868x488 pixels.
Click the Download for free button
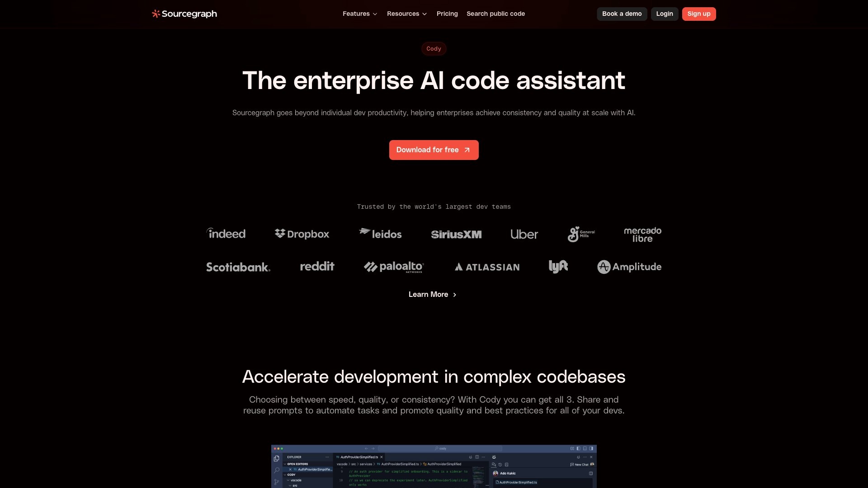pos(434,150)
